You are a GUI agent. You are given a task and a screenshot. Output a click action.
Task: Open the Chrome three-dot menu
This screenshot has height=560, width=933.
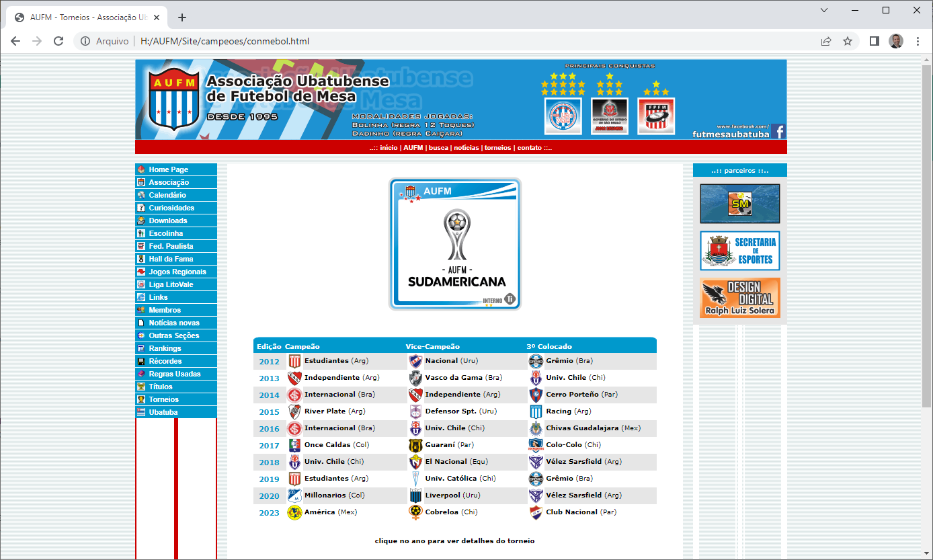(918, 41)
